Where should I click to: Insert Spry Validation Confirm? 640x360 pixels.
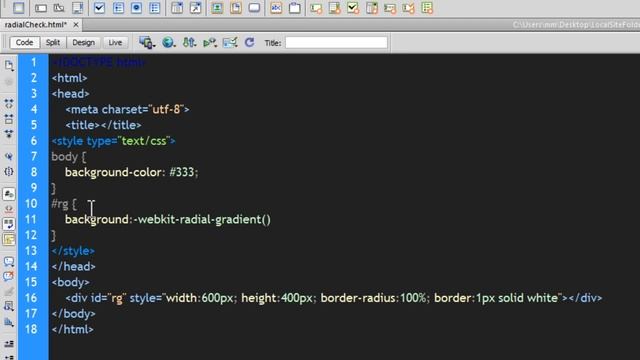point(408,8)
